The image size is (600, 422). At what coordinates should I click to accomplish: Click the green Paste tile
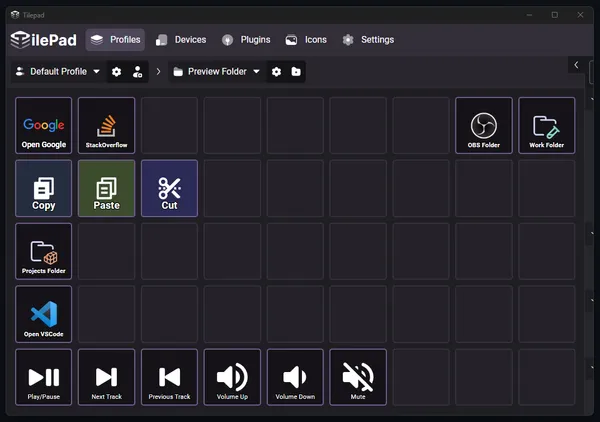[106, 188]
